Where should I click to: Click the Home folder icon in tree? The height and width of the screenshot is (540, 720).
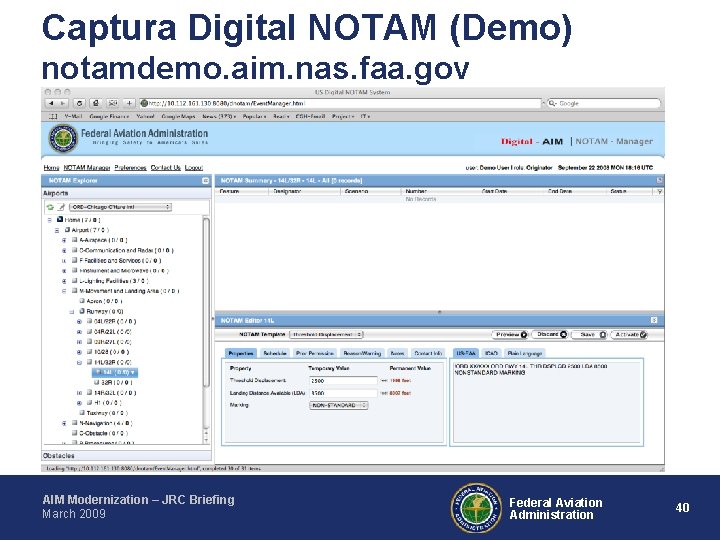(60, 219)
